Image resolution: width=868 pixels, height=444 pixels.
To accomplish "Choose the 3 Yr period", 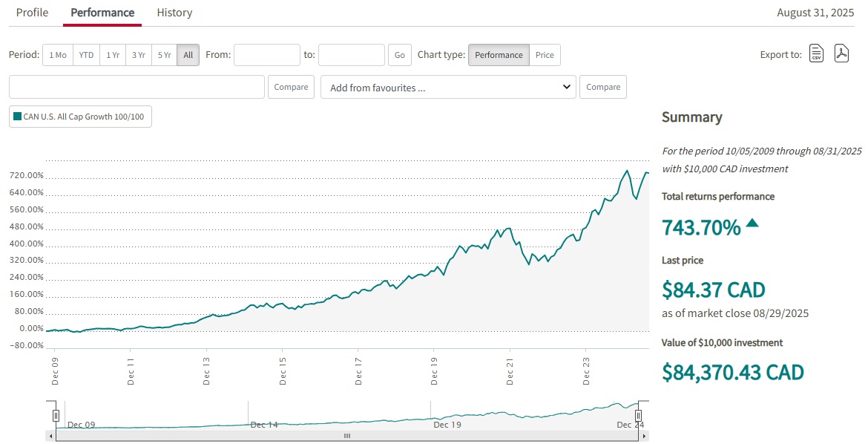I will click(x=138, y=55).
